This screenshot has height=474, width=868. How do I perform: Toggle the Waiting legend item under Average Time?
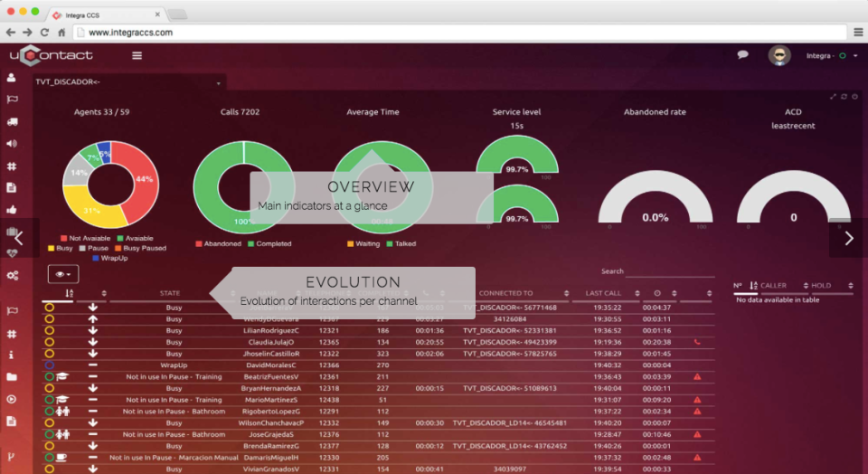click(x=363, y=243)
